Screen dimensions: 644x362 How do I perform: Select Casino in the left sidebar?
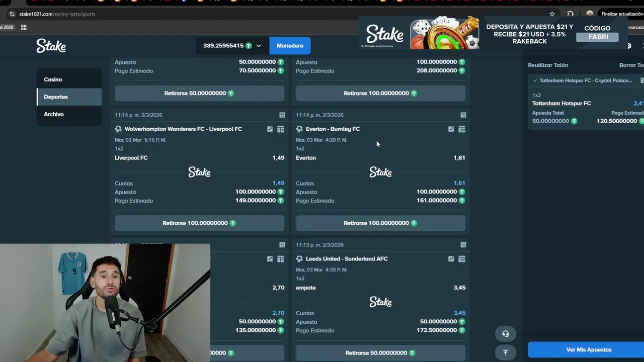(69, 79)
